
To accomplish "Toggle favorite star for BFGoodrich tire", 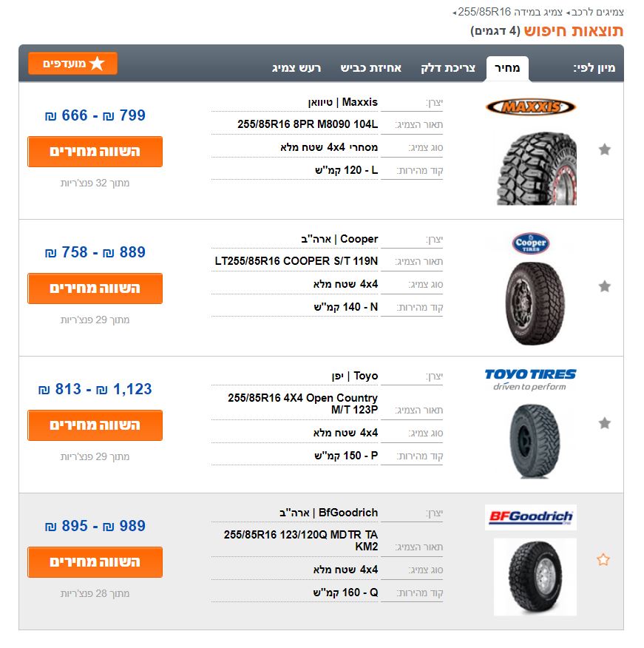I will point(603,560).
